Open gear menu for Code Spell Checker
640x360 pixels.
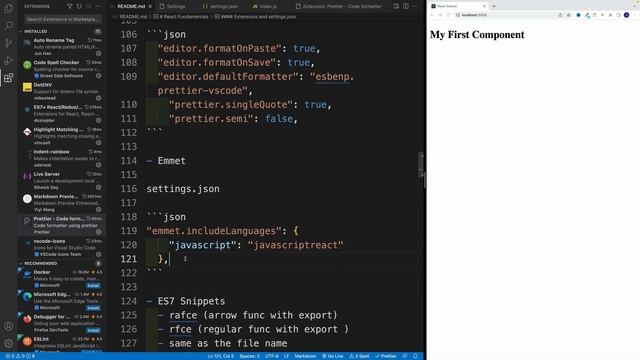(x=98, y=76)
